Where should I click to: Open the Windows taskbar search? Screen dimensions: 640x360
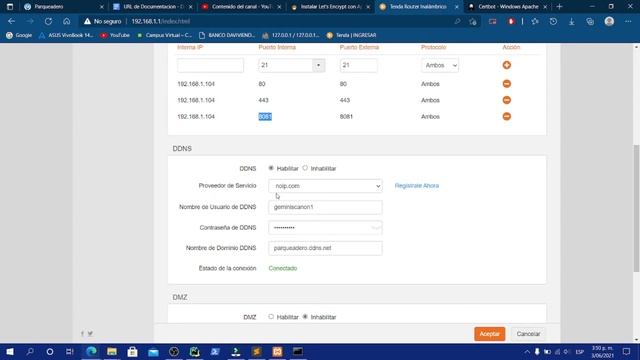(x=30, y=351)
